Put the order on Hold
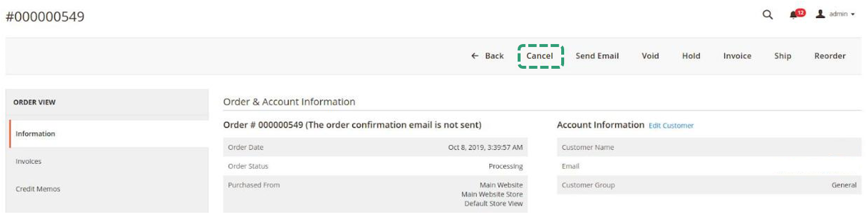Image resolution: width=868 pixels, height=218 pixels. (x=691, y=56)
